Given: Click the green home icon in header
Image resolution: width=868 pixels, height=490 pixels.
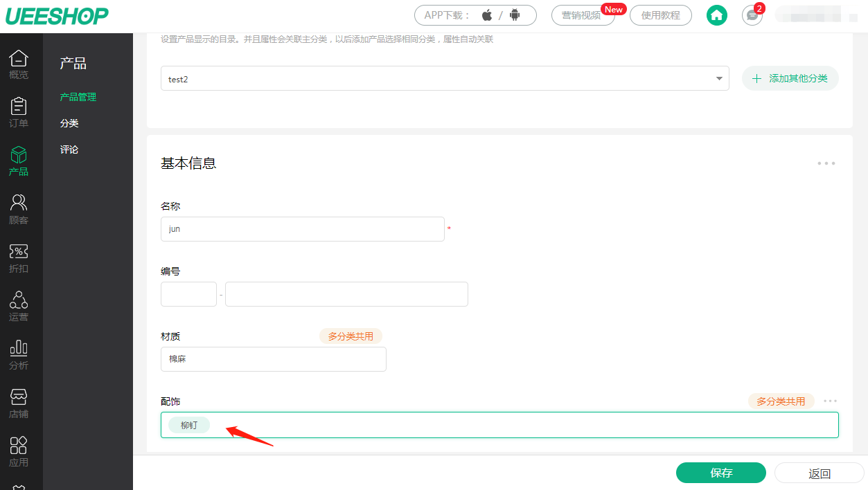Looking at the screenshot, I should 717,15.
